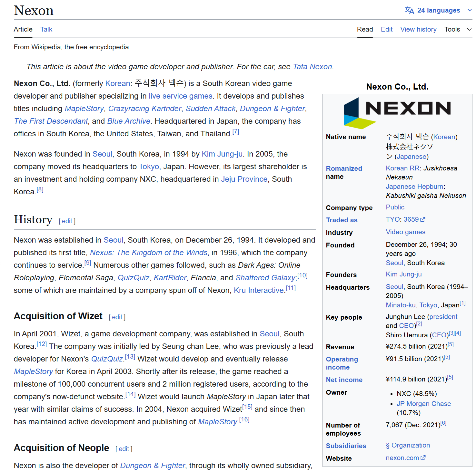Open the Dungeon & Fighter link in intro
This screenshot has height=472, width=476.
tap(273, 109)
